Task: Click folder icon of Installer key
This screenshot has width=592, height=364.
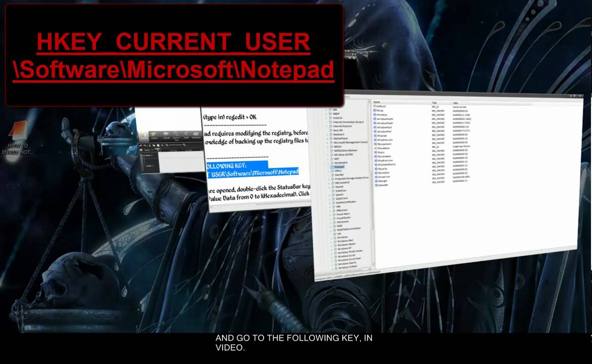Action: coord(330,118)
